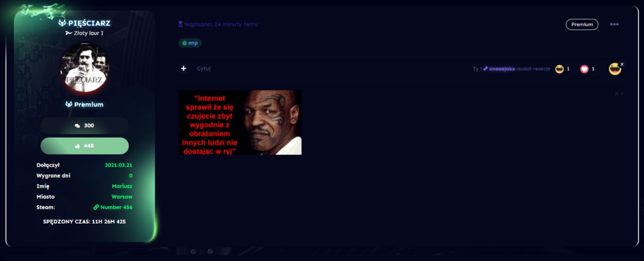Open PIĘŚCIARZ username profile link
This screenshot has width=644, height=261.
89,23
